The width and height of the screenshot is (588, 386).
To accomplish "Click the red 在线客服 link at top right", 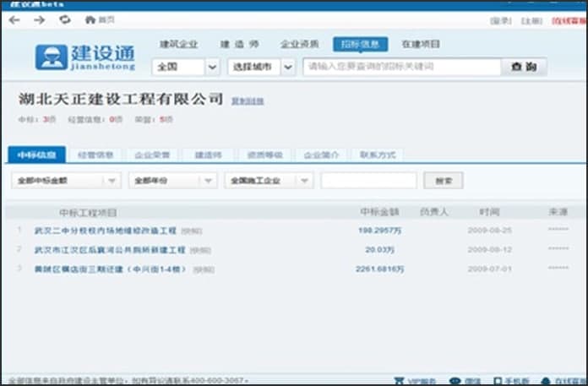I will 569,20.
